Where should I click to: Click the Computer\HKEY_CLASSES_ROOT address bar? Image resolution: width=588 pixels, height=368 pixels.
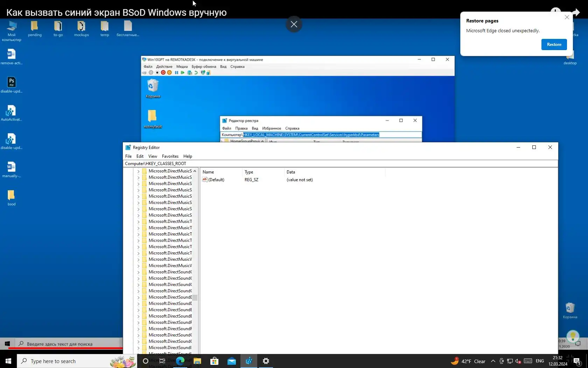coord(340,164)
